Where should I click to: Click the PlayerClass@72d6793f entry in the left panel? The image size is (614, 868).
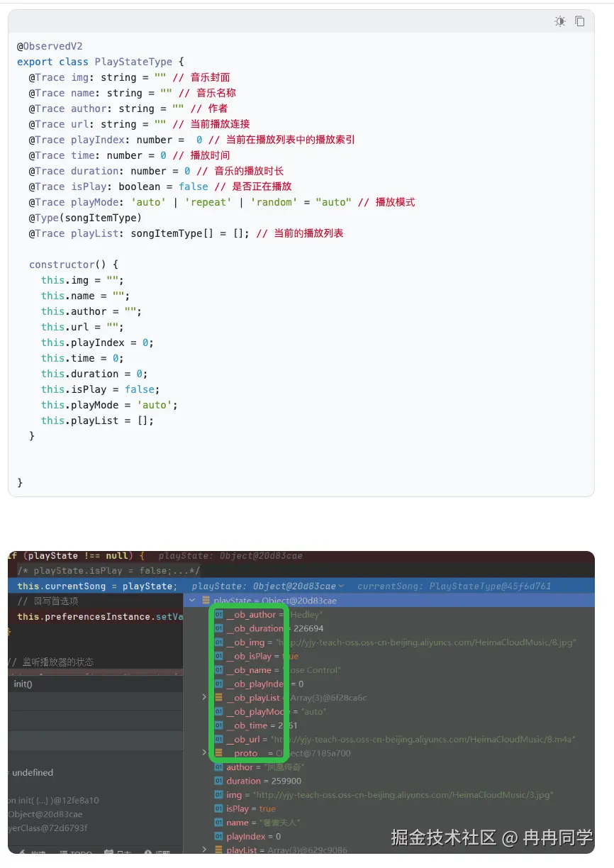coord(48,828)
